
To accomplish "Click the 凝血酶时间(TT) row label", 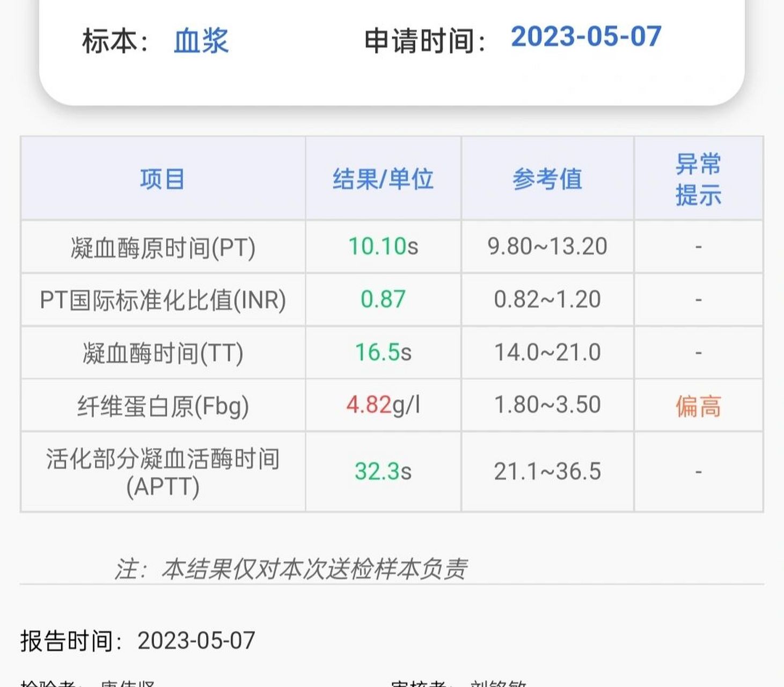I will pos(163,352).
